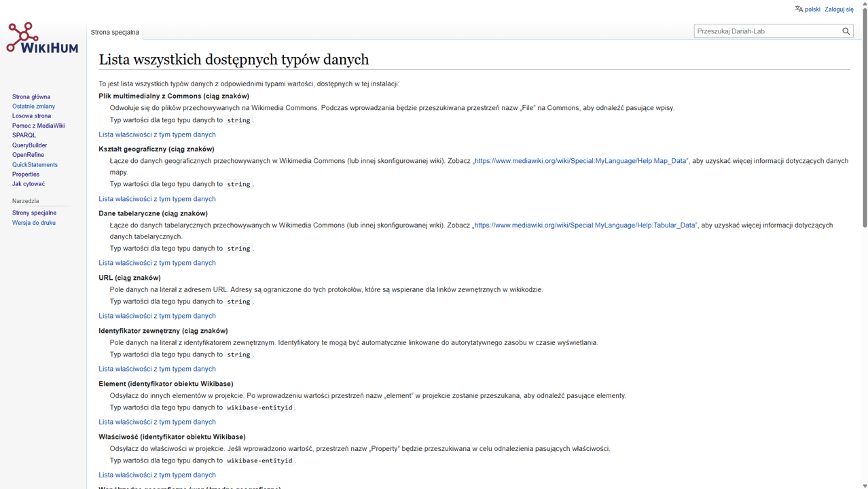Viewport: 868px width, 489px height.
Task: Open property list link under URL datatype
Action: 157,316
